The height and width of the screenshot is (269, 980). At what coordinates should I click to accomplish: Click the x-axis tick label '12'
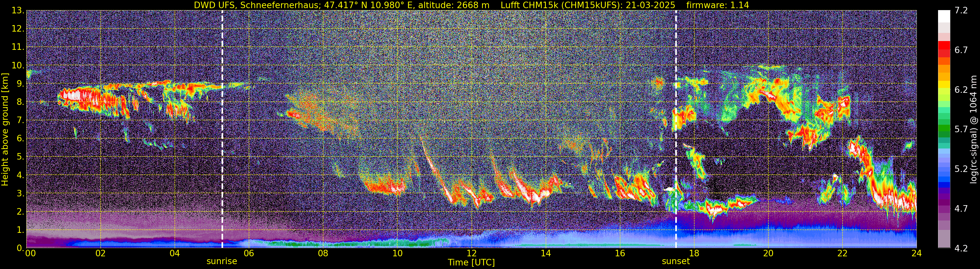point(471,253)
